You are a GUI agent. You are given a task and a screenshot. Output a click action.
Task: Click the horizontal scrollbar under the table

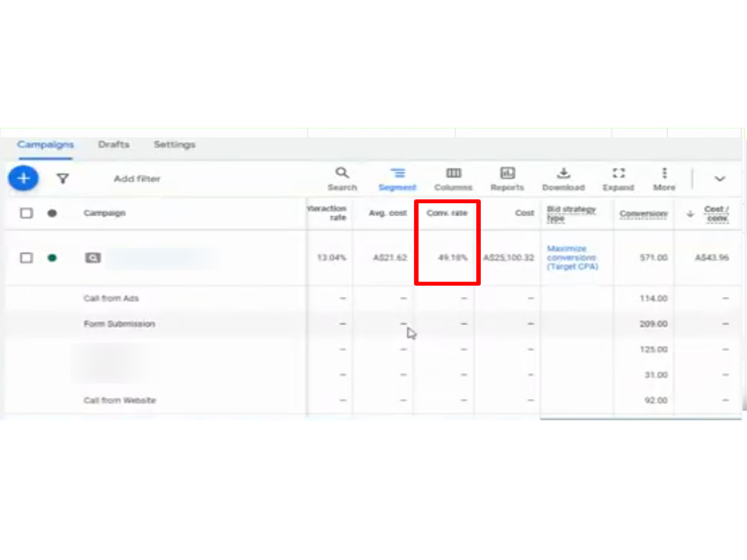pyautogui.click(x=641, y=419)
